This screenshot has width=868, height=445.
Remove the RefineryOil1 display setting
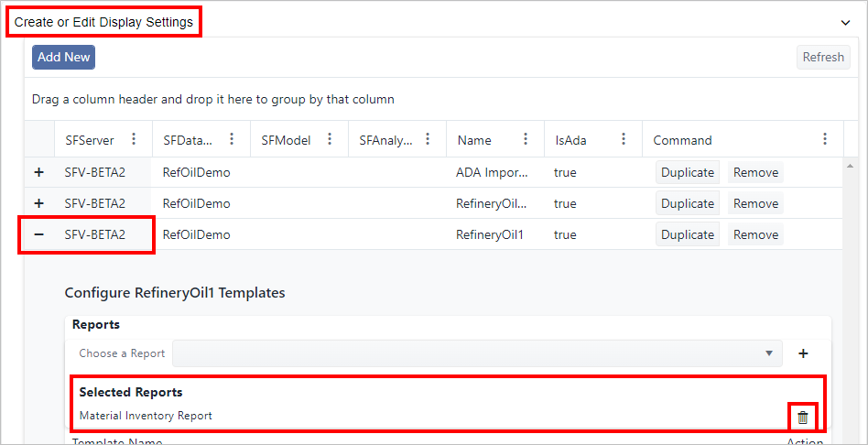click(755, 234)
